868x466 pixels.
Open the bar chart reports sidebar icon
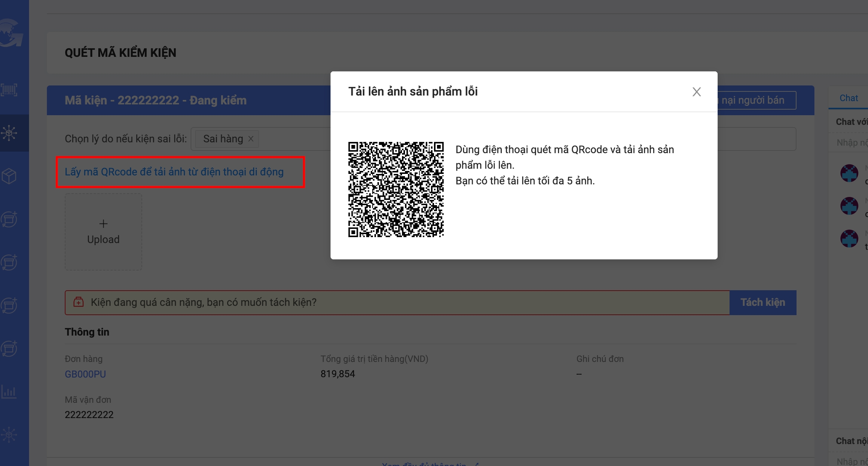[9, 392]
